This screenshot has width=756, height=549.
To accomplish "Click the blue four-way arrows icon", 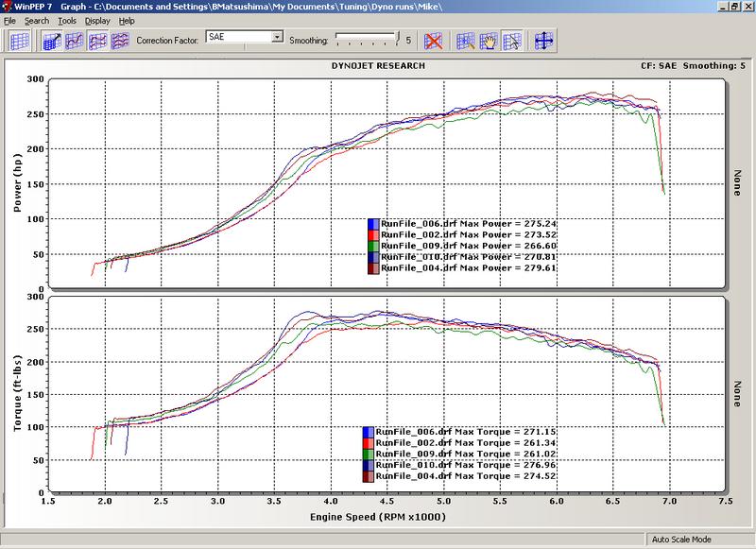I will pos(544,41).
